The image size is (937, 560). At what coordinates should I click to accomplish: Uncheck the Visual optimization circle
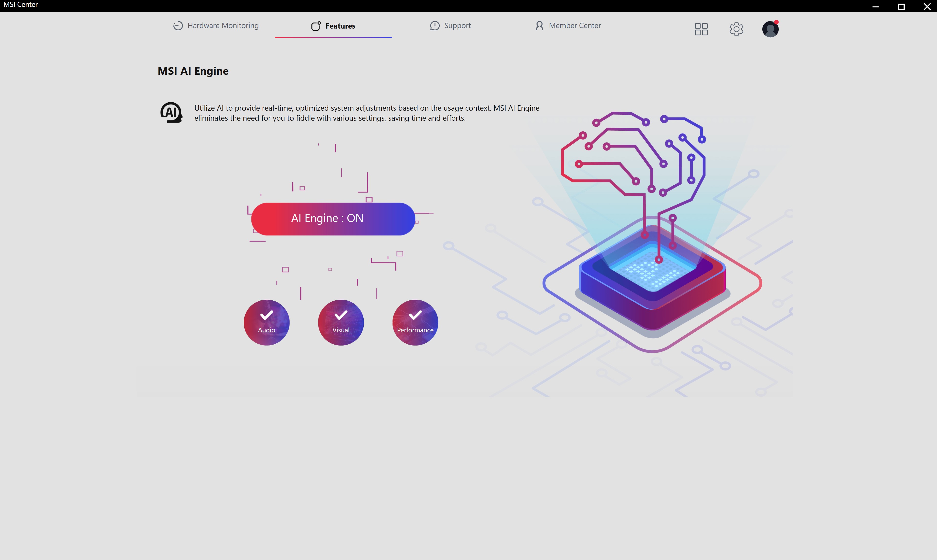pos(341,323)
